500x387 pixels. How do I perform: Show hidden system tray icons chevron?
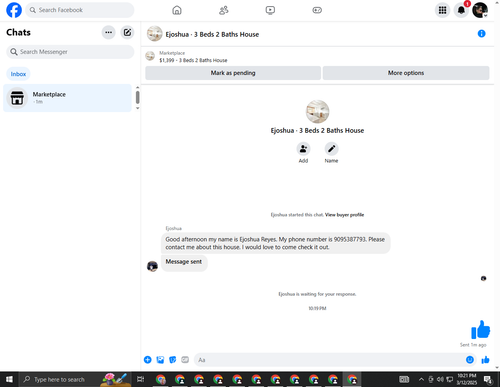421,379
